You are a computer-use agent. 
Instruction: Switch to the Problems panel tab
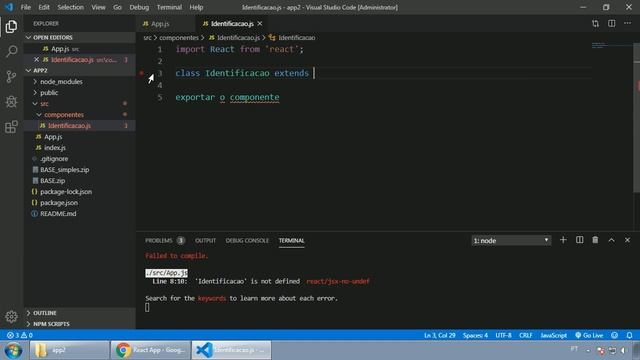(x=164, y=240)
